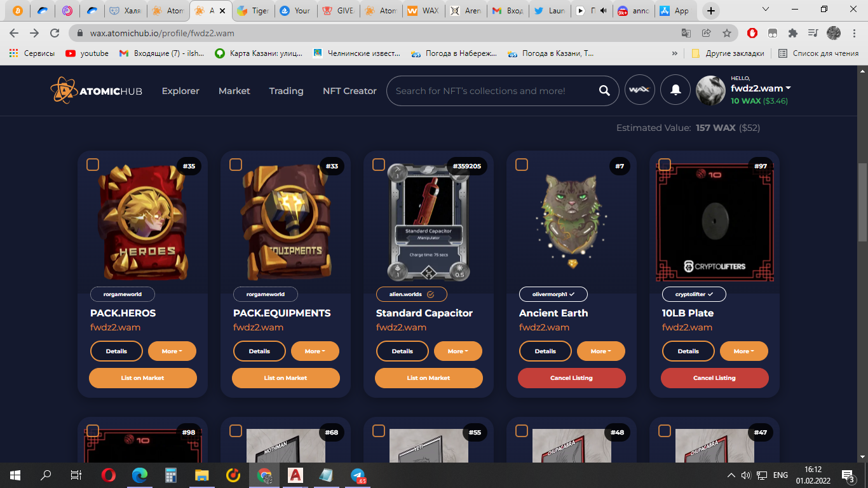The image size is (868, 488).
Task: Open a new browser tab
Action: 710,11
